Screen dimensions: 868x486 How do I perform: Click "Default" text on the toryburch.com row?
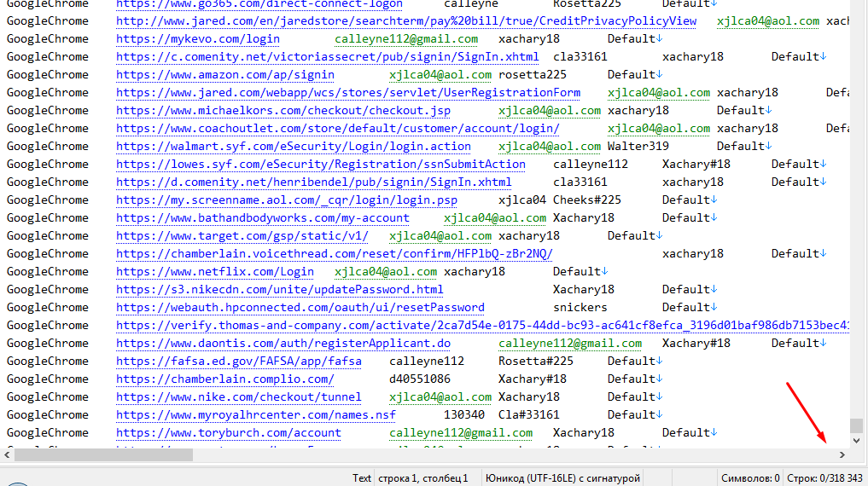click(686, 433)
